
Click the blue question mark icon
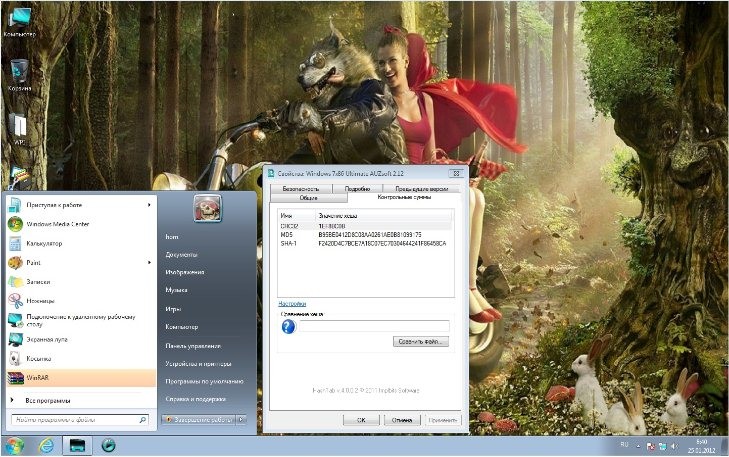tap(288, 327)
